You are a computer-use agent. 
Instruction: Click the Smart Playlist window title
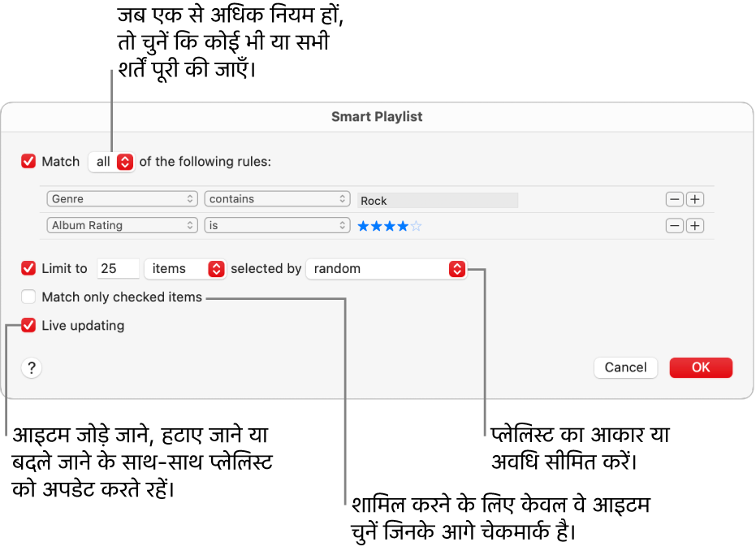click(377, 117)
